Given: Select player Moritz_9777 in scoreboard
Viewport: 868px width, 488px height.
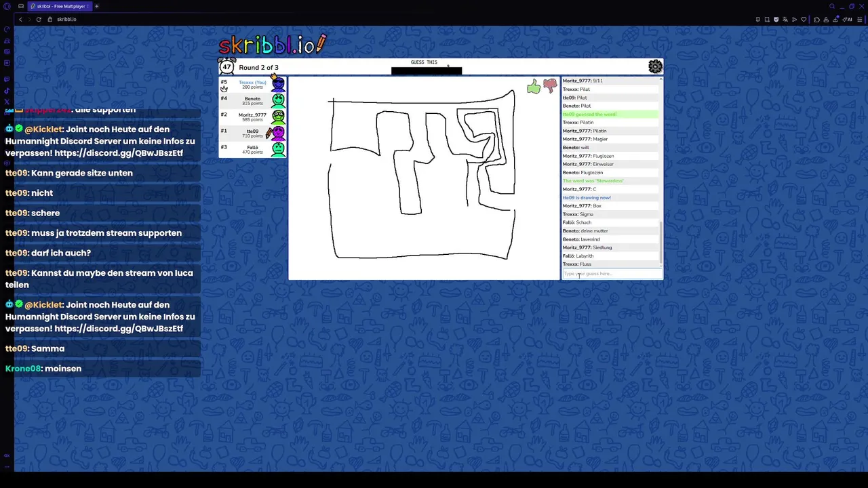Looking at the screenshot, I should coord(252,117).
